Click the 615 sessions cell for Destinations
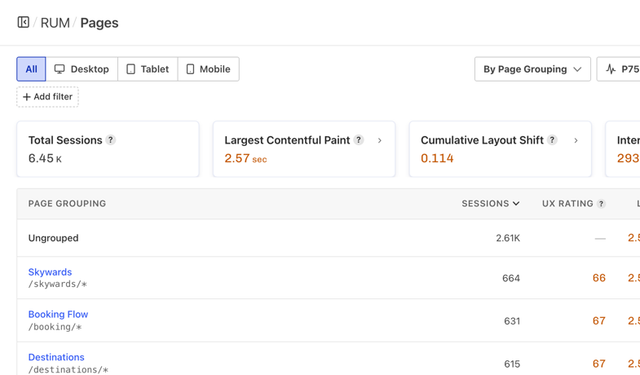 [x=512, y=364]
